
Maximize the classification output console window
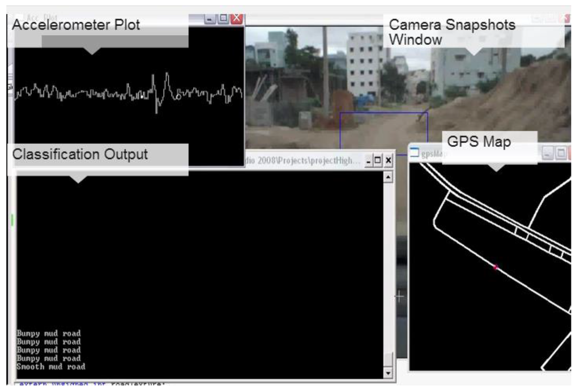(378, 161)
